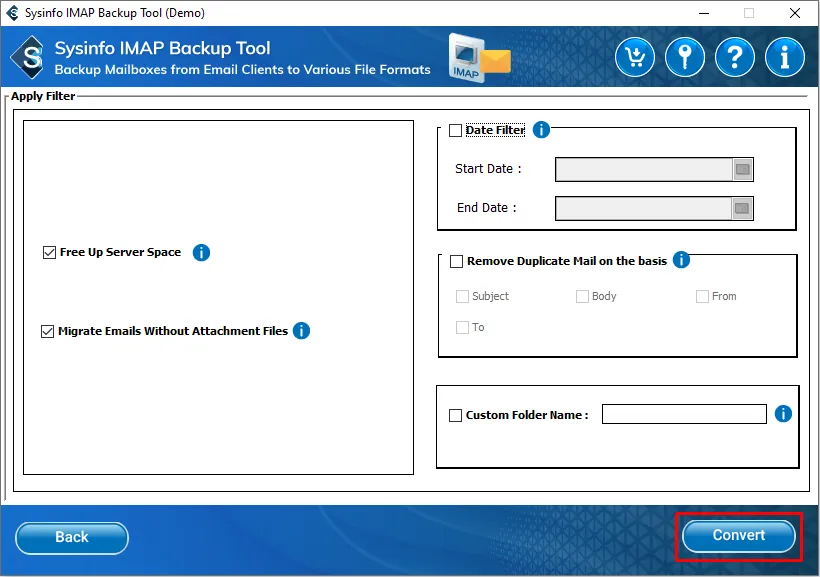
Task: Show info for Date Filter
Action: click(541, 130)
